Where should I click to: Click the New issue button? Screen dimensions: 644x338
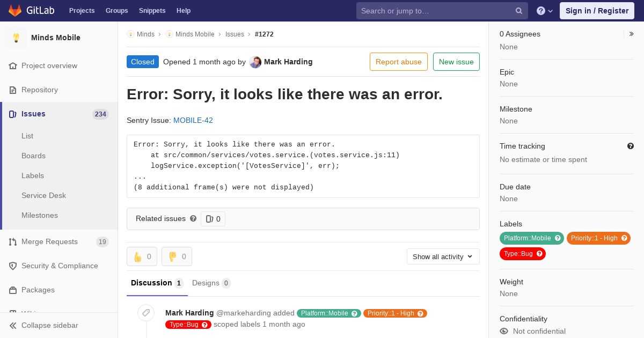tap(456, 62)
